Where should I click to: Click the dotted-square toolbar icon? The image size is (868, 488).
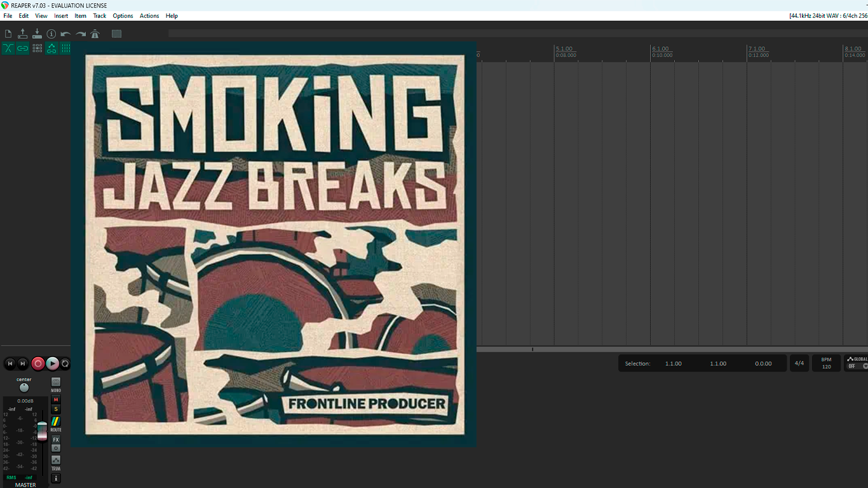[x=117, y=34]
